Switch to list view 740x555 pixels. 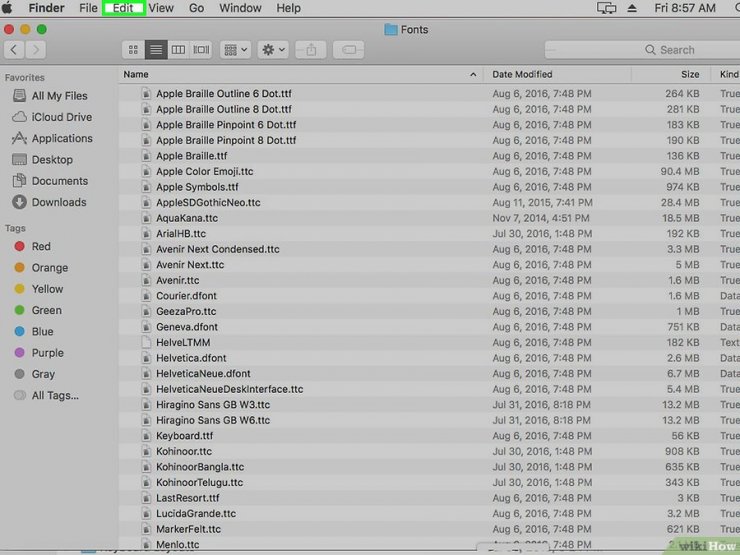[156, 50]
